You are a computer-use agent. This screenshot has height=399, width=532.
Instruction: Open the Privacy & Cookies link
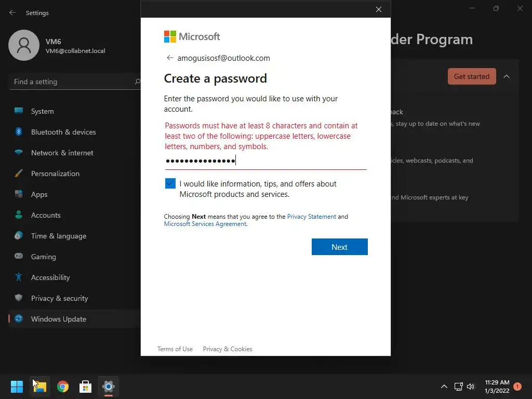tap(228, 349)
